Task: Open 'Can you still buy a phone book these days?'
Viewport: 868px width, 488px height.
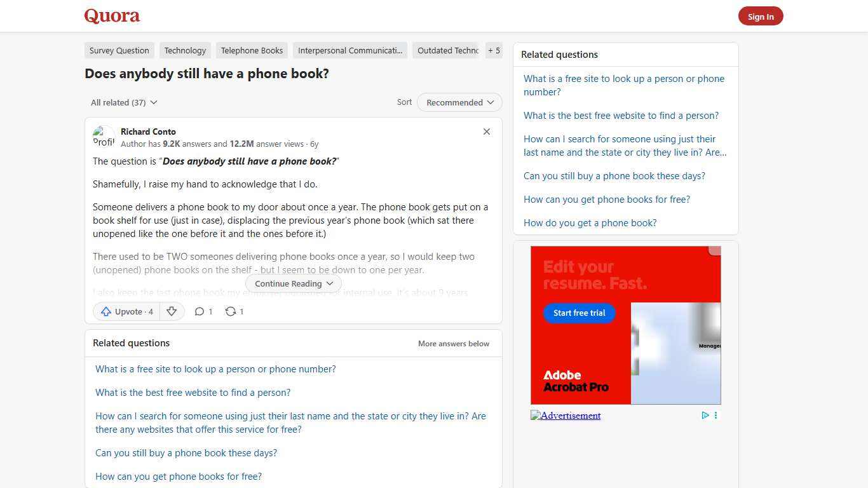Action: point(614,175)
